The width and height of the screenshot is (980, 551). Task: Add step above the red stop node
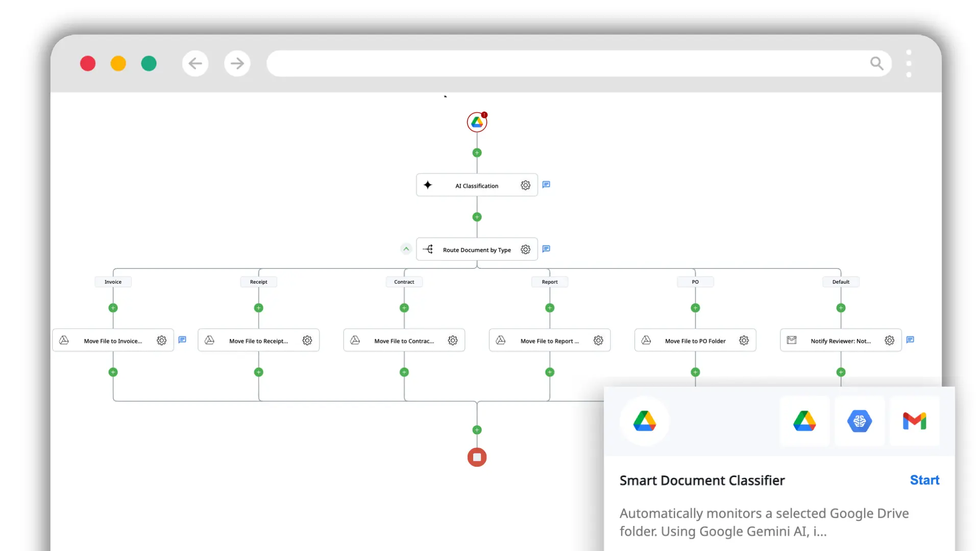(477, 430)
